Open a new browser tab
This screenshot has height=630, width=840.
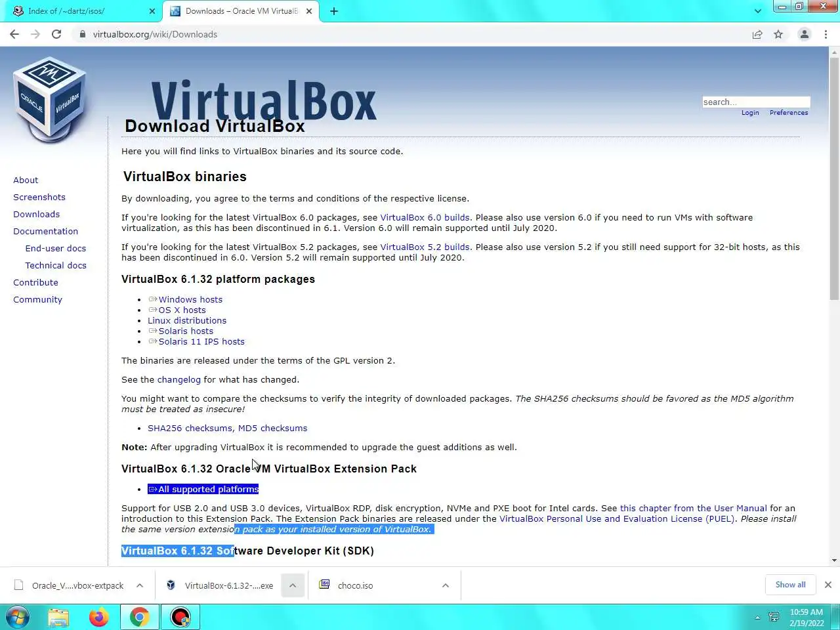(x=334, y=11)
